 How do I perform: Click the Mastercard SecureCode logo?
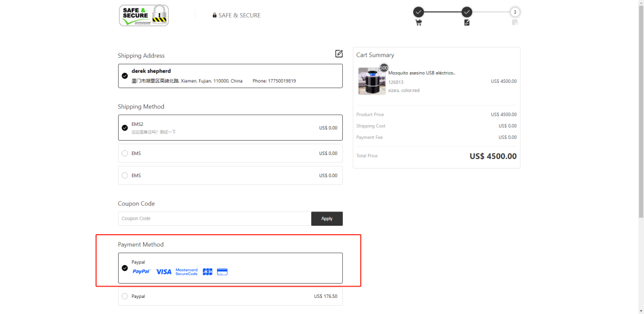tap(187, 272)
